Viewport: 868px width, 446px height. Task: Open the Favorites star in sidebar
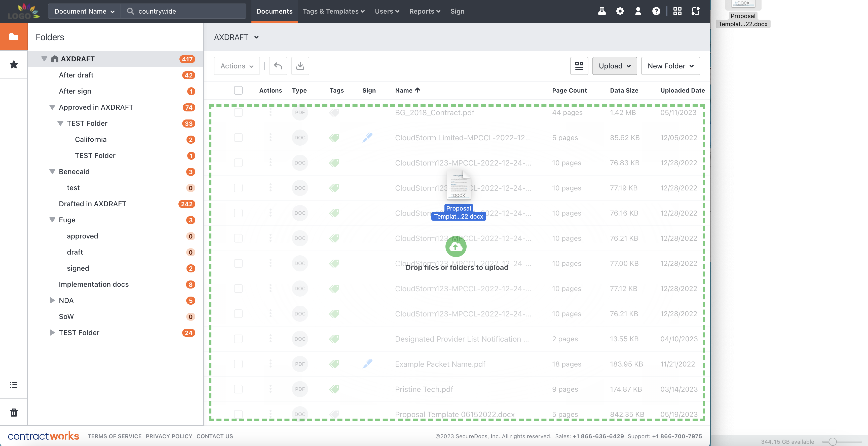click(14, 64)
